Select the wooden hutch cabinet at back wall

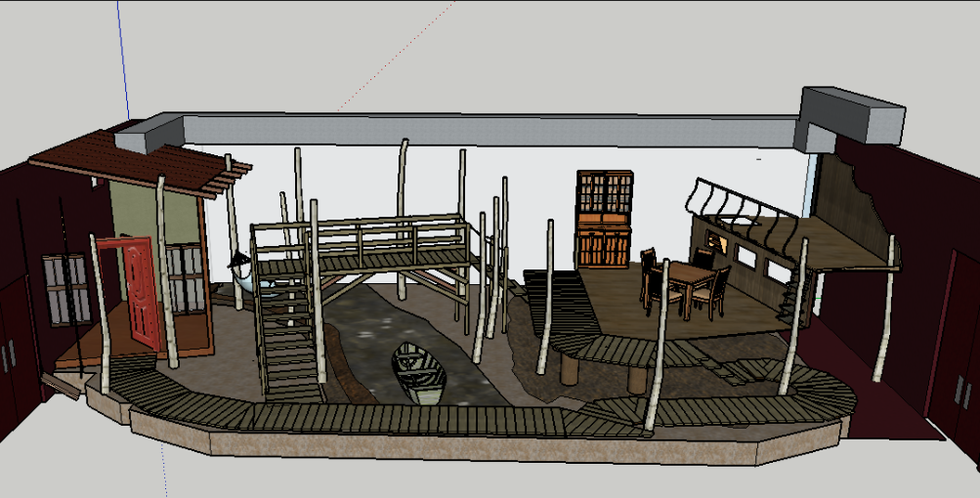pyautogui.click(x=604, y=219)
